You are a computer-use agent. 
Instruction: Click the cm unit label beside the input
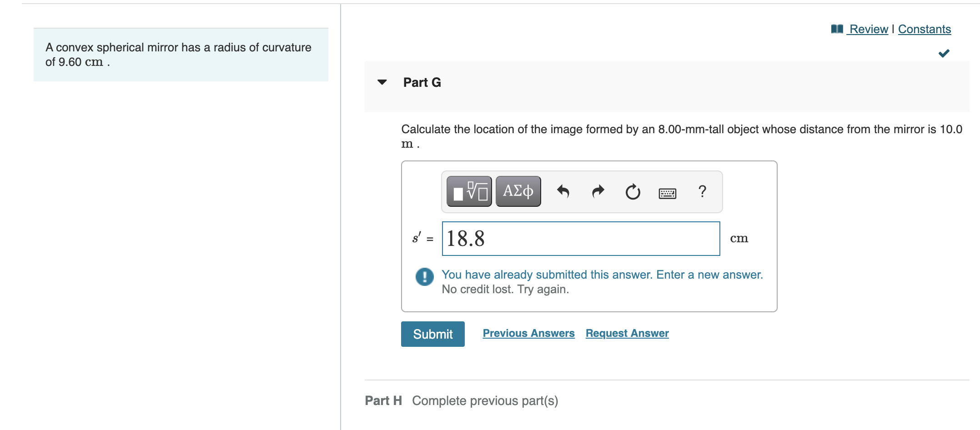(739, 238)
